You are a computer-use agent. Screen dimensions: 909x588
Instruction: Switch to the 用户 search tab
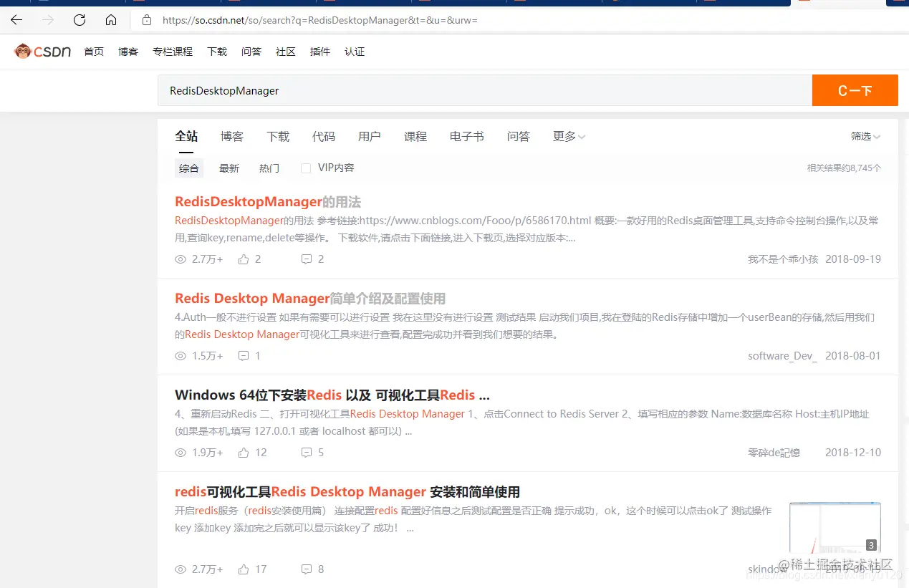(370, 136)
